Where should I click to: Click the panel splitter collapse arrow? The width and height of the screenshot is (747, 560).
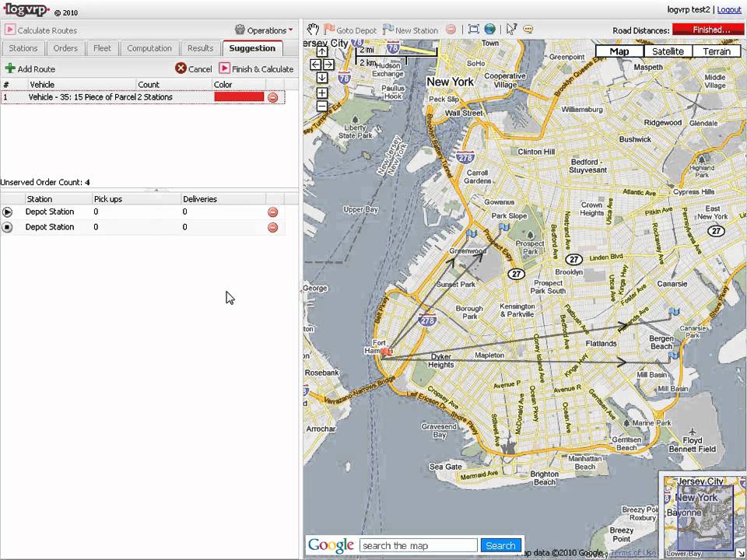tap(156, 190)
